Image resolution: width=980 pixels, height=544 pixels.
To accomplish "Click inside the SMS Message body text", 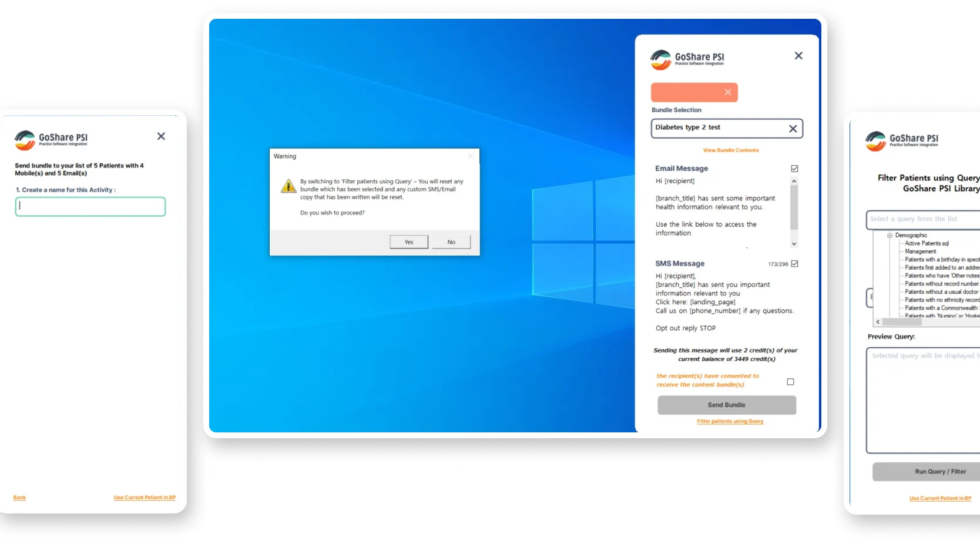I will pyautogui.click(x=724, y=302).
